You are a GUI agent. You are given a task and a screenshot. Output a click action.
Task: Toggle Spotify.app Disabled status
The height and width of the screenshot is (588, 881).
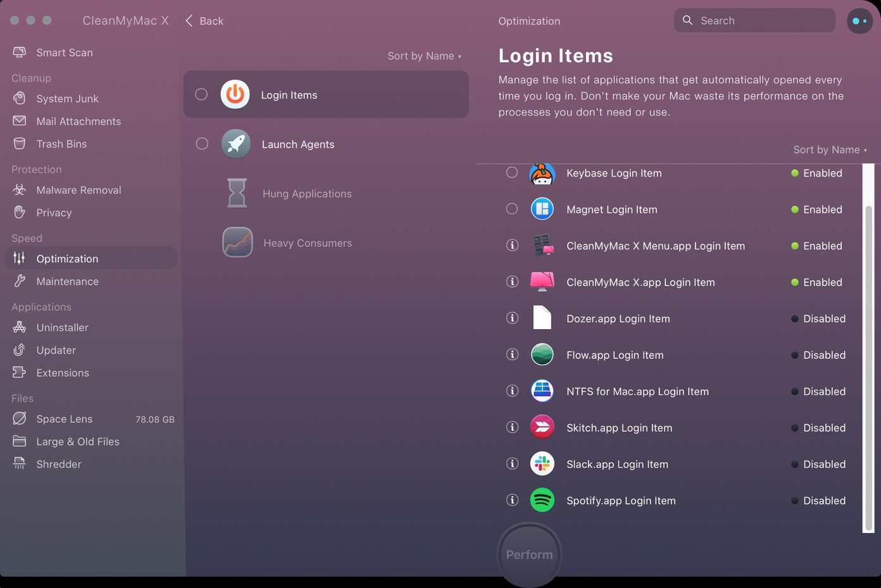[818, 501]
